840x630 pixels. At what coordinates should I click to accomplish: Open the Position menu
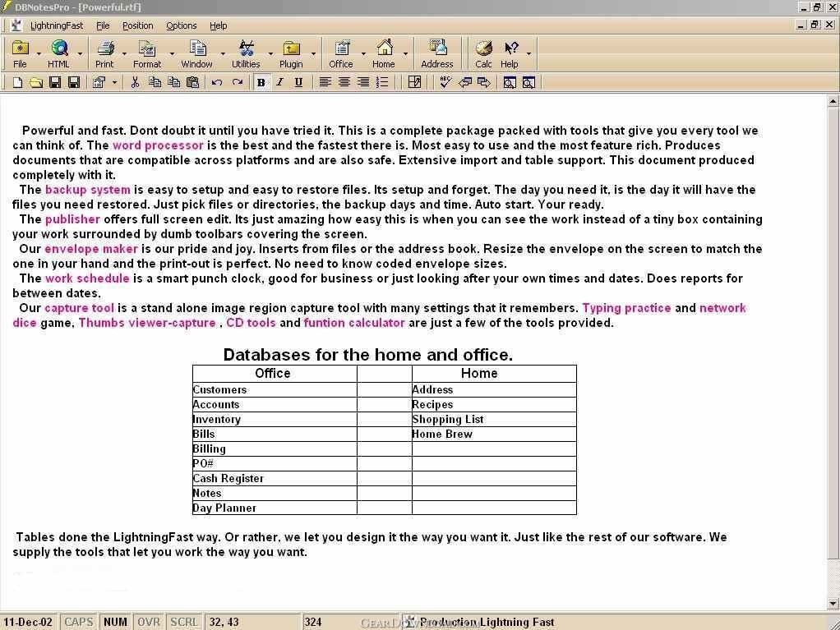click(x=138, y=25)
